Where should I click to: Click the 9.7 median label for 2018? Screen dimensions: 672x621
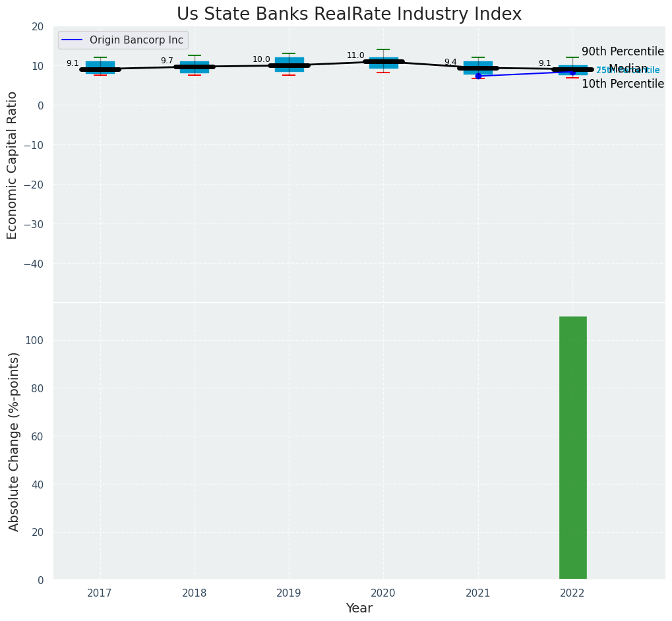tap(167, 61)
